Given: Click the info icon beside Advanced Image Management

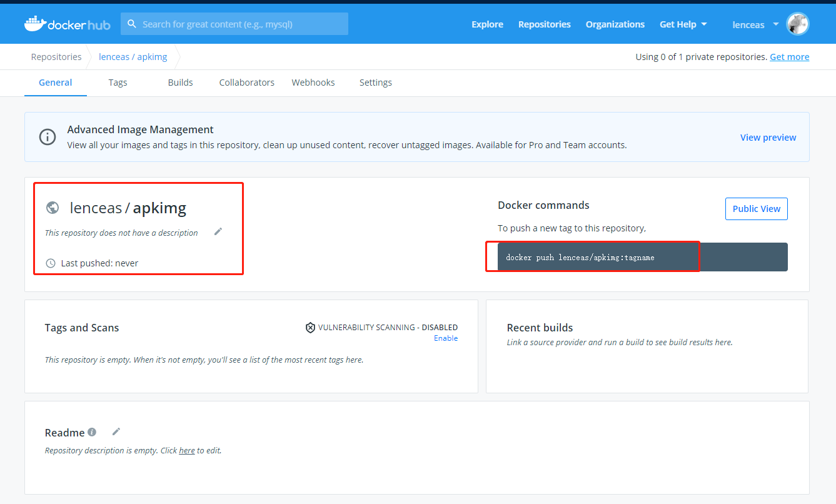Looking at the screenshot, I should pyautogui.click(x=48, y=137).
